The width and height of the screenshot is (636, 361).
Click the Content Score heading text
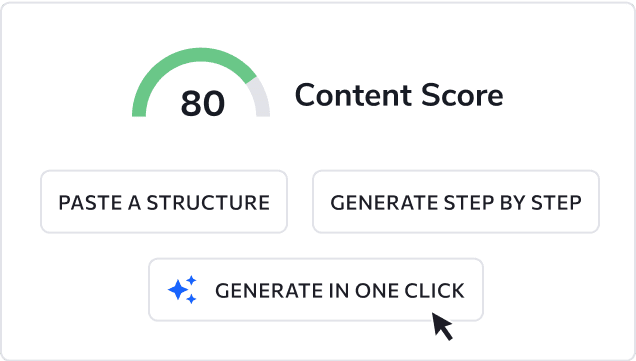[399, 95]
